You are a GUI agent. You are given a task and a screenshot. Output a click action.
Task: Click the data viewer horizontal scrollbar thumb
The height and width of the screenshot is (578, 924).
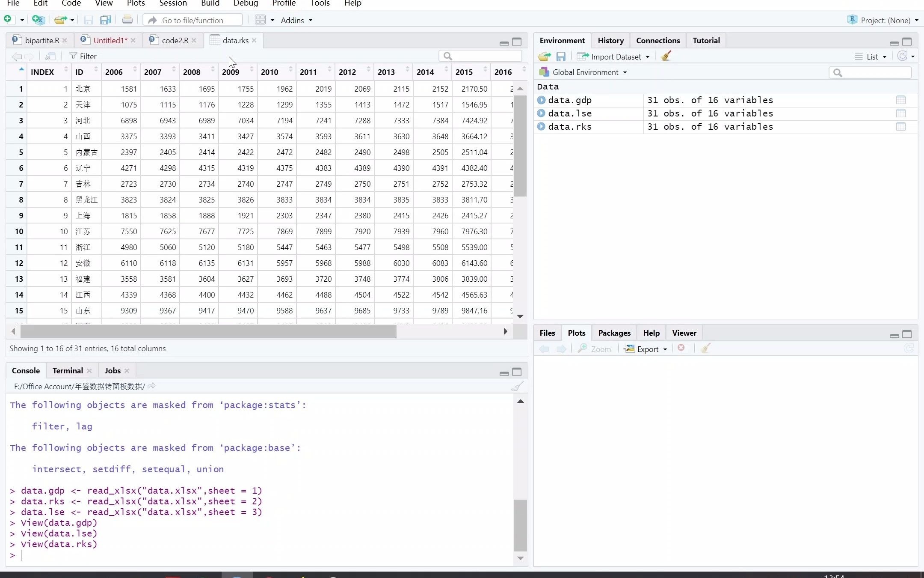click(x=208, y=331)
